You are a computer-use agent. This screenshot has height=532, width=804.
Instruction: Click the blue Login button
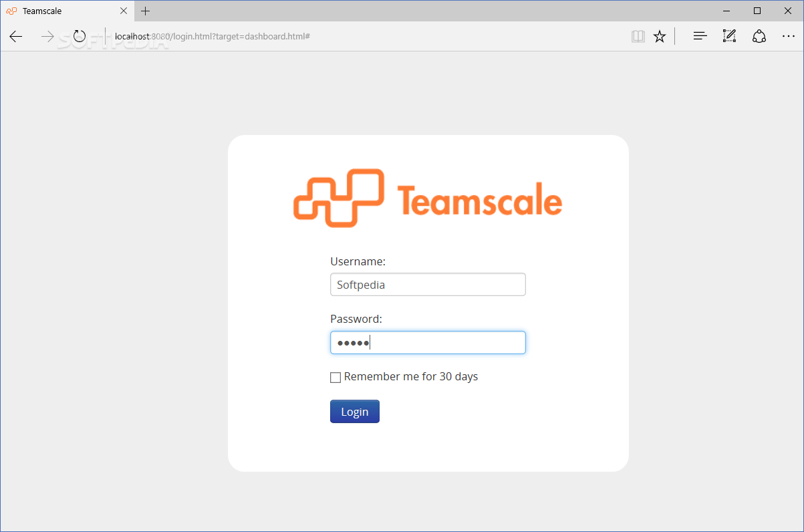[355, 412]
